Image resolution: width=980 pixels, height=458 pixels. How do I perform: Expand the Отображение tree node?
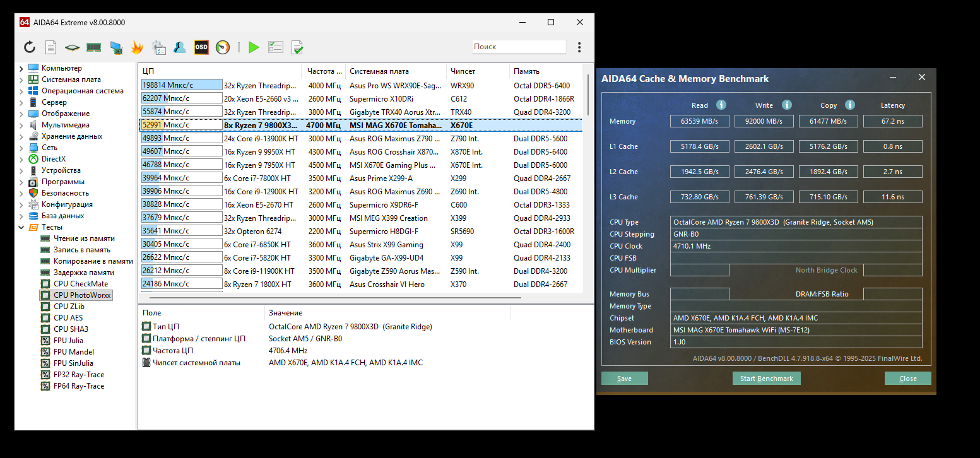[21, 114]
